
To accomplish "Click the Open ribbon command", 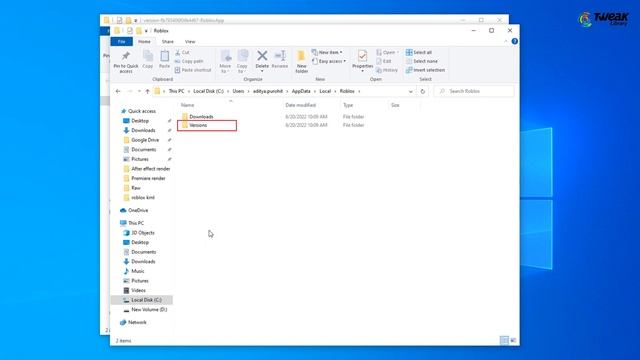I will click(x=386, y=53).
